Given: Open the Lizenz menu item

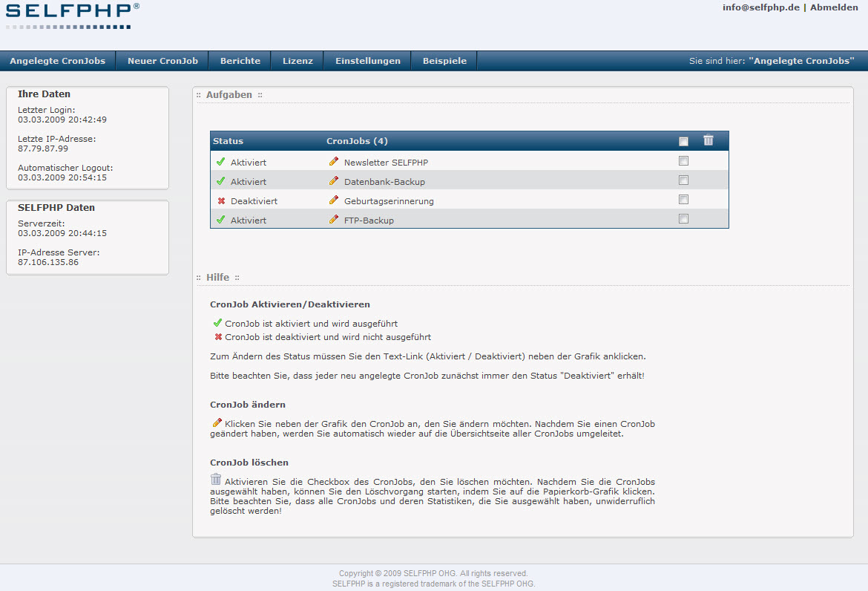Looking at the screenshot, I should coord(297,61).
